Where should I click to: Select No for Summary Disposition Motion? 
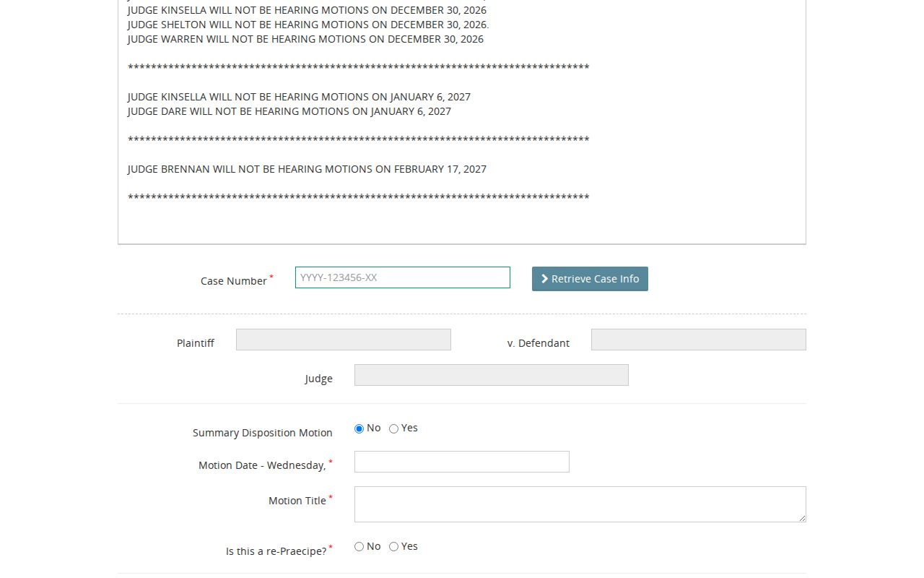coord(359,428)
